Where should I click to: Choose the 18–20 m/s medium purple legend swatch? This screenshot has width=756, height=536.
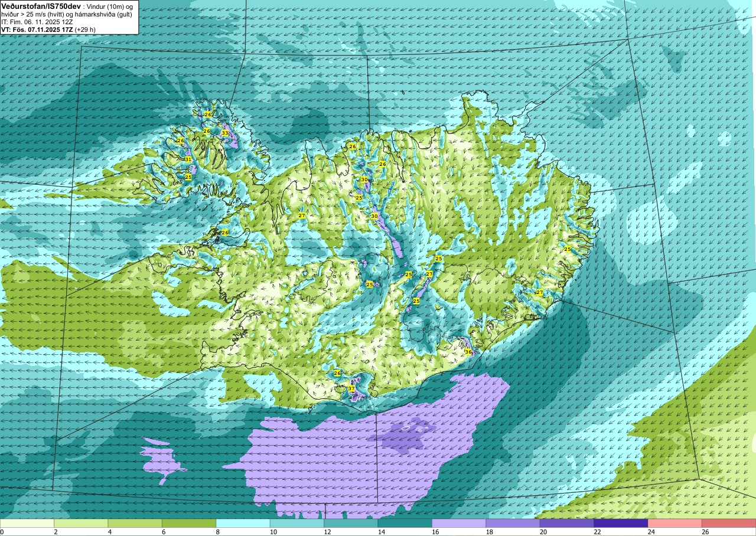(513, 523)
